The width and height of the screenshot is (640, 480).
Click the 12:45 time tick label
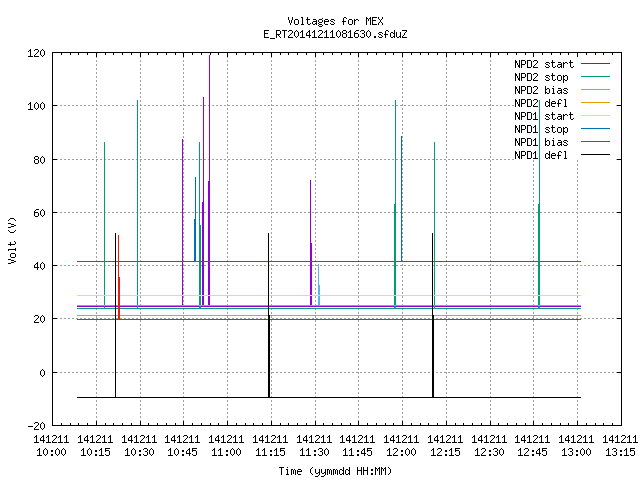click(532, 452)
